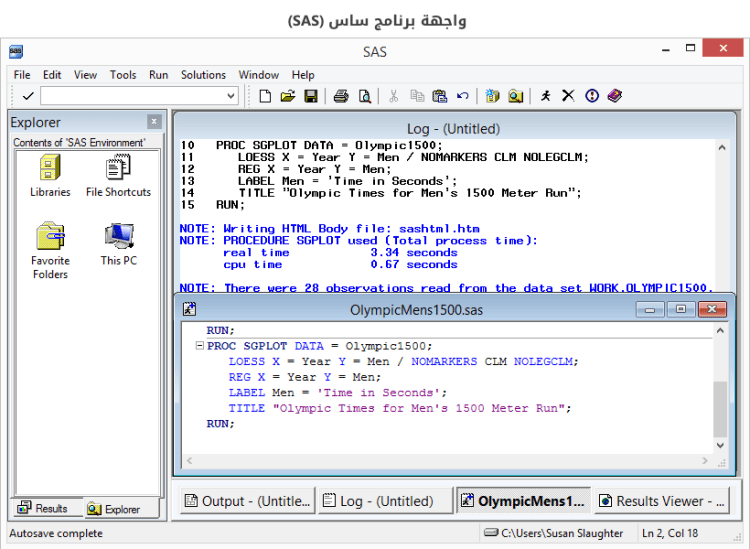This screenshot has height=549, width=750.
Task: Click the Paste clipboard icon
Action: click(440, 96)
